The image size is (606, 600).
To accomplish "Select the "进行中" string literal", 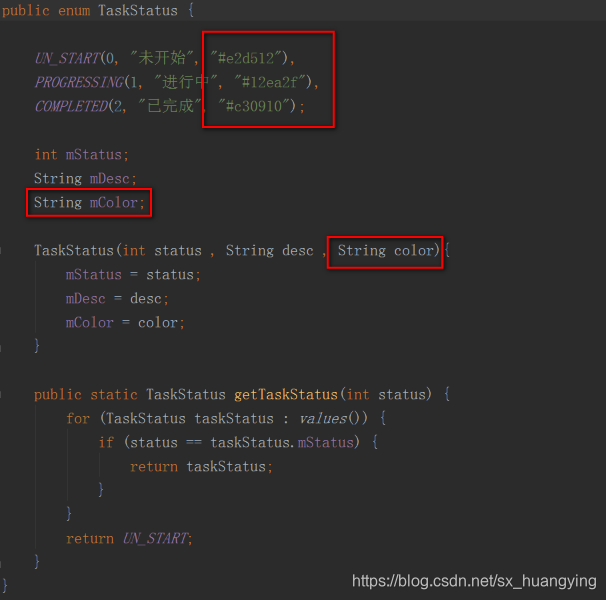I will [x=186, y=82].
